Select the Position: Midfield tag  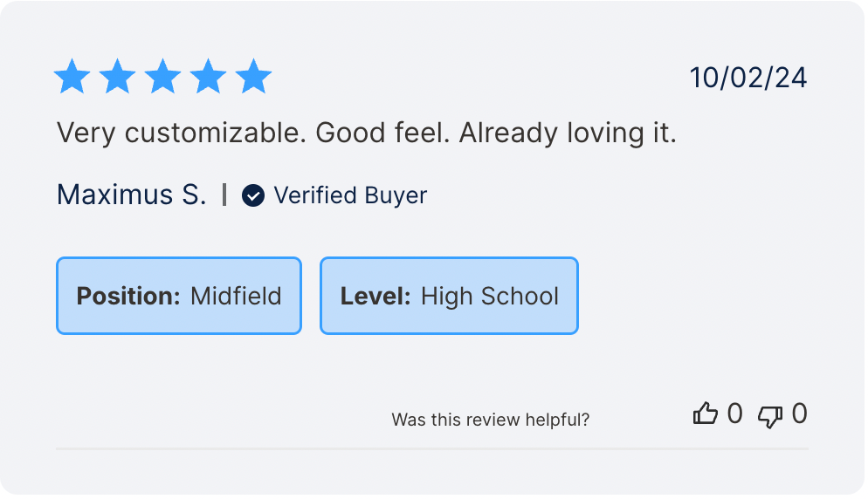179,296
